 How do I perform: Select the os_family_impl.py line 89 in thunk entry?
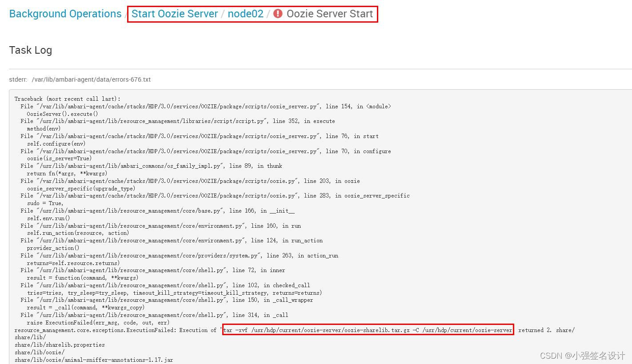click(x=151, y=166)
